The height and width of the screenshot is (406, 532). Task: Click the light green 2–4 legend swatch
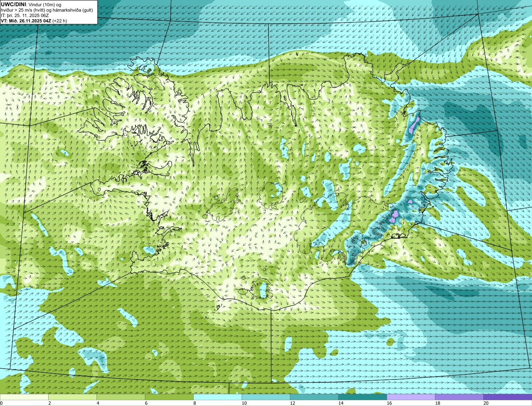point(72,397)
